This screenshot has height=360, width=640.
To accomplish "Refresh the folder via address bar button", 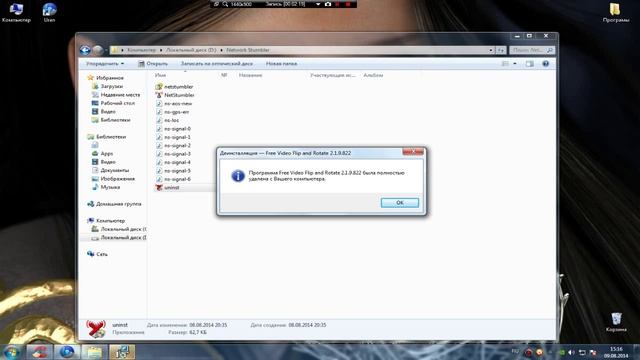I will click(x=500, y=50).
